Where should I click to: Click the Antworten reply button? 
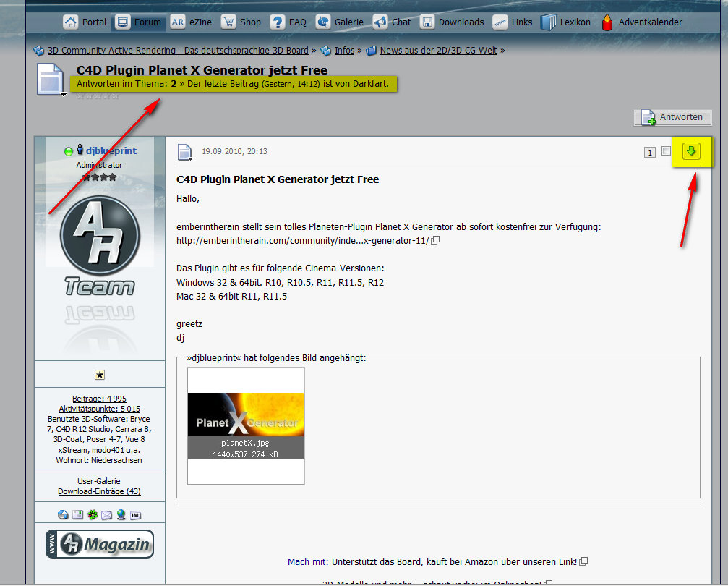(673, 117)
